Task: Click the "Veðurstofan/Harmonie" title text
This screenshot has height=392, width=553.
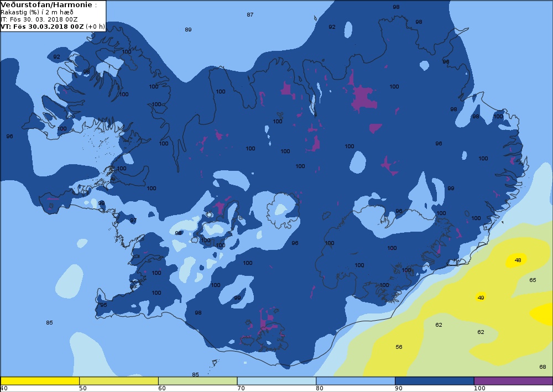Action: click(x=47, y=5)
